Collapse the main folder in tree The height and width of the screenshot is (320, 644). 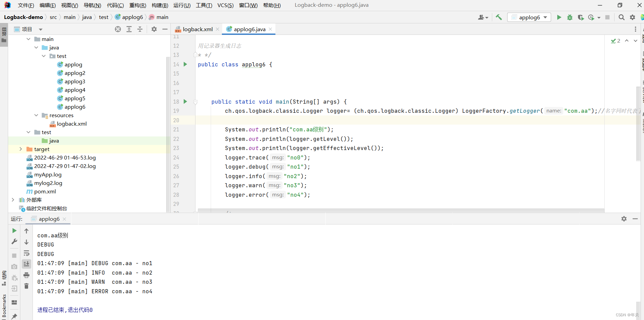[28, 39]
